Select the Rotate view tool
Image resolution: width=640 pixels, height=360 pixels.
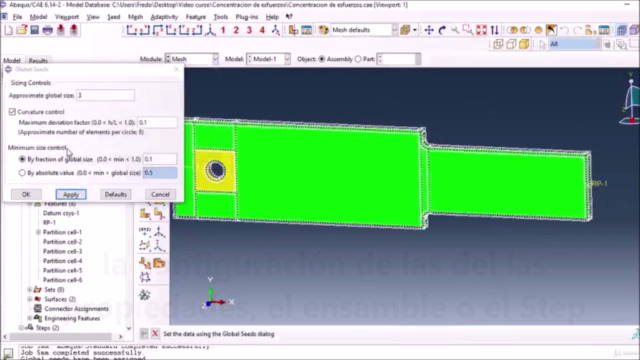tap(442, 30)
